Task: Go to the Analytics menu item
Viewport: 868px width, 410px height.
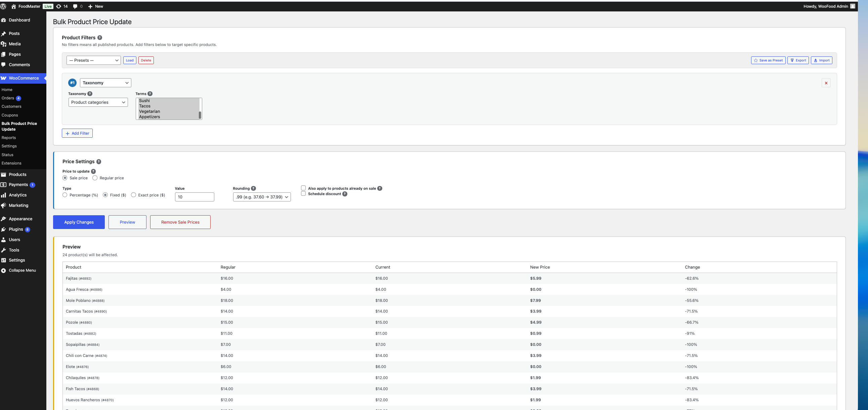Action: (17, 195)
